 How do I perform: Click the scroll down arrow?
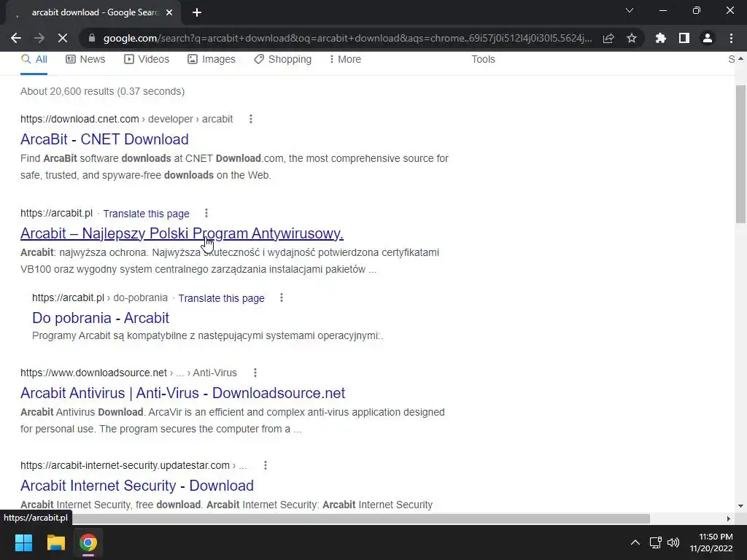point(741,506)
